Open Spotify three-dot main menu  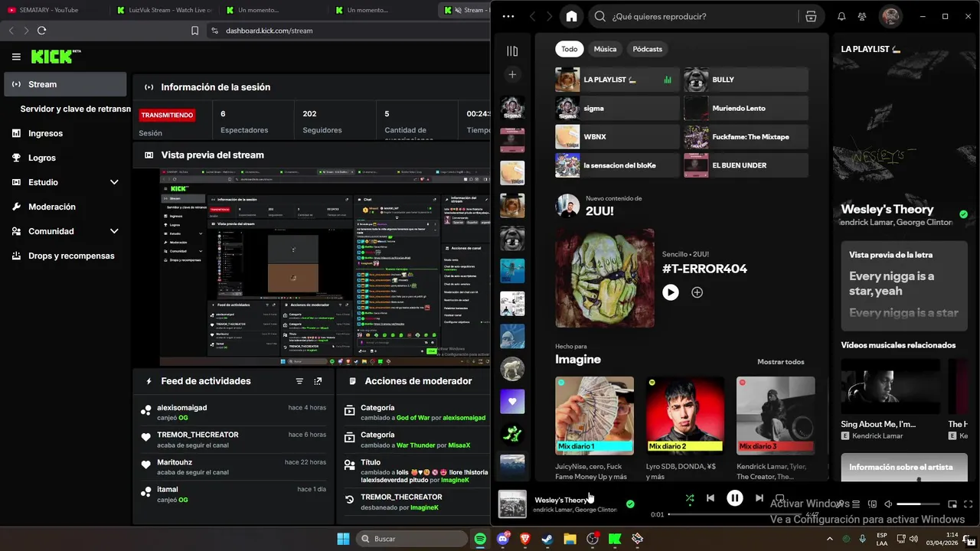[508, 16]
